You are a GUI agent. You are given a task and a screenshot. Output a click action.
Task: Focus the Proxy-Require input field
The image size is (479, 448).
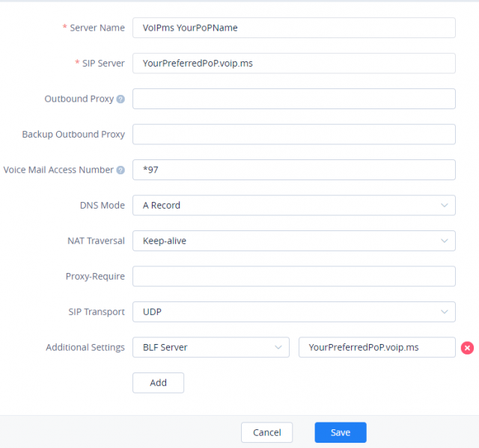(x=294, y=276)
